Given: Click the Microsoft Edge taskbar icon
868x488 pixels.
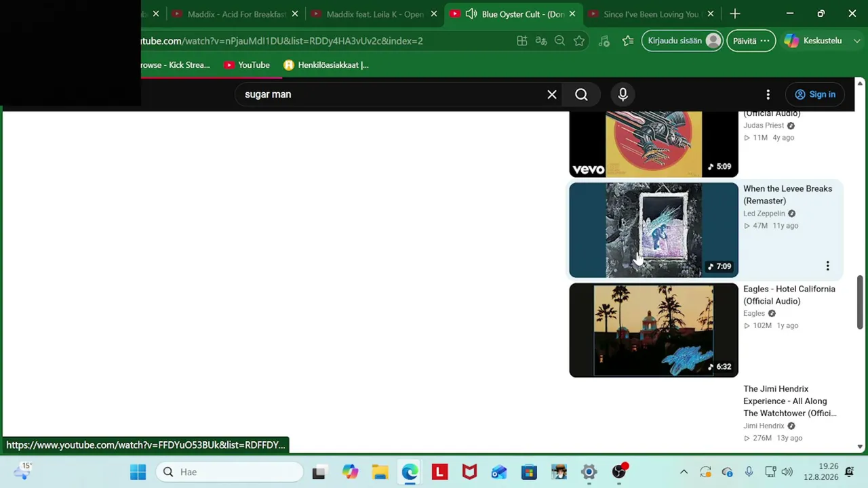Looking at the screenshot, I should coord(410,472).
